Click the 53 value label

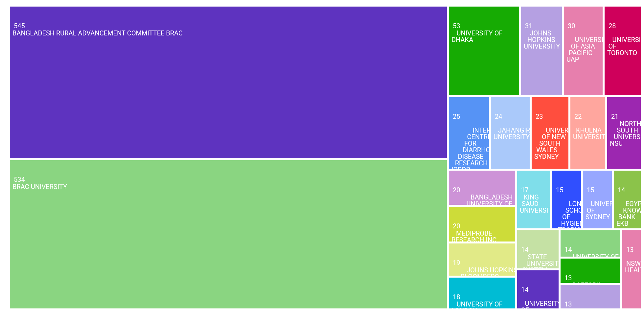[x=456, y=26]
